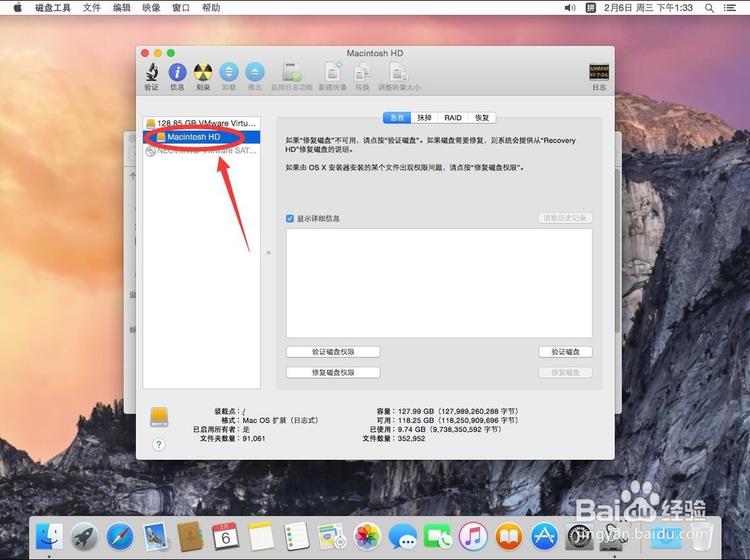Screen dimensions: 750x560
Task: Open Notes from the Dock
Action: click(x=261, y=536)
